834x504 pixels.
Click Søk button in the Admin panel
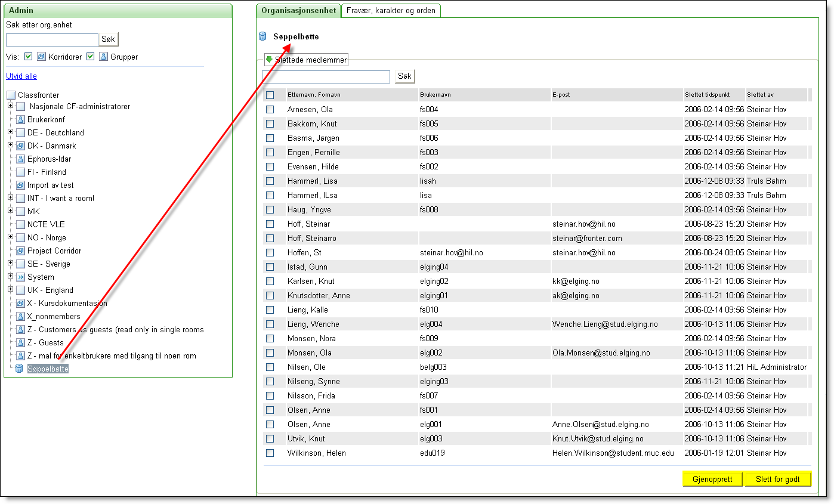point(108,39)
